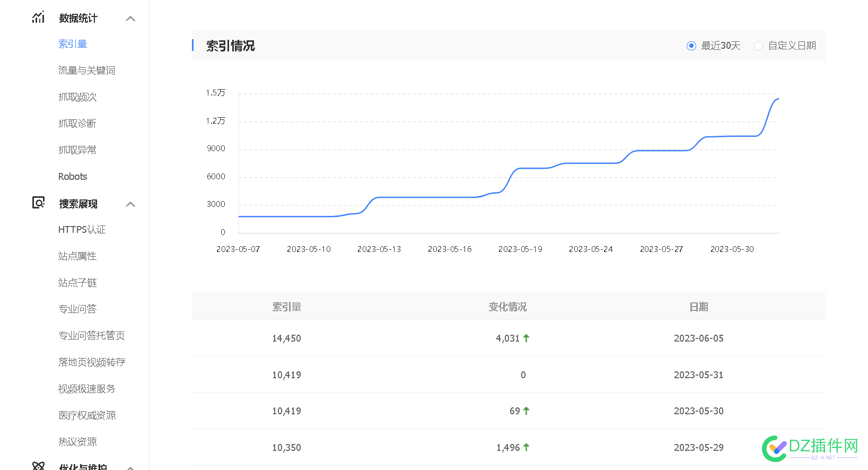Click the 2023-05-30 axis label
Image resolution: width=868 pixels, height=470 pixels.
click(x=732, y=249)
